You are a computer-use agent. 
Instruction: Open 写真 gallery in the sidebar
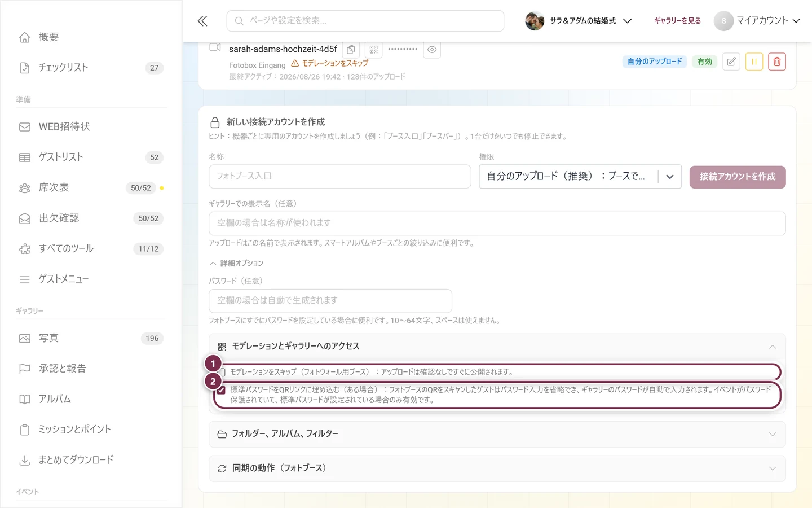[x=91, y=339]
